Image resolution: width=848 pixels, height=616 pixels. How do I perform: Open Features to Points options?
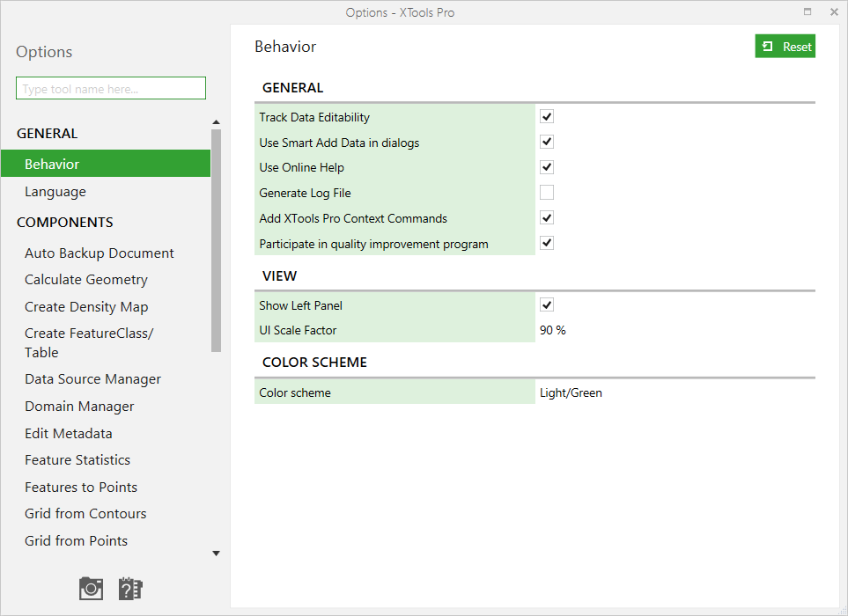(x=81, y=487)
